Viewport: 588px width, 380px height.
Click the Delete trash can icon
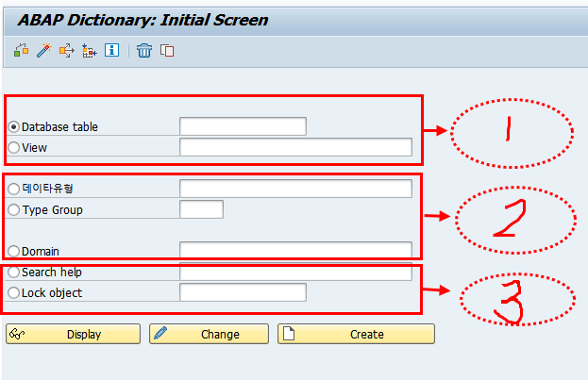click(x=144, y=50)
